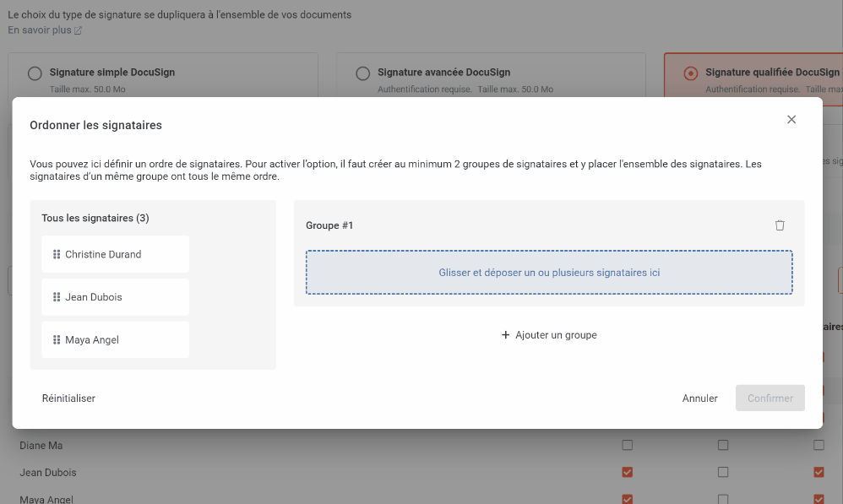Viewport: 843px width, 504px height.
Task: Click the Glisser et déposer drop zone
Action: 549,273
